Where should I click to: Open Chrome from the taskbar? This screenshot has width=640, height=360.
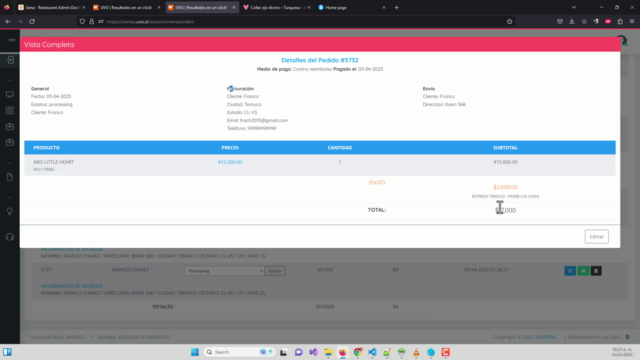pos(357,352)
